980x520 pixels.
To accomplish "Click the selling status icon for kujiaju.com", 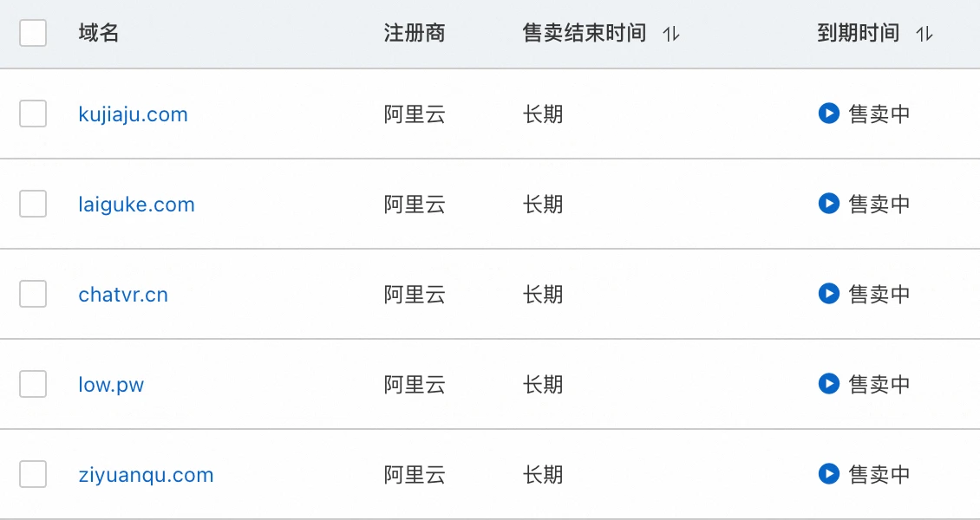I will pyautogui.click(x=828, y=114).
